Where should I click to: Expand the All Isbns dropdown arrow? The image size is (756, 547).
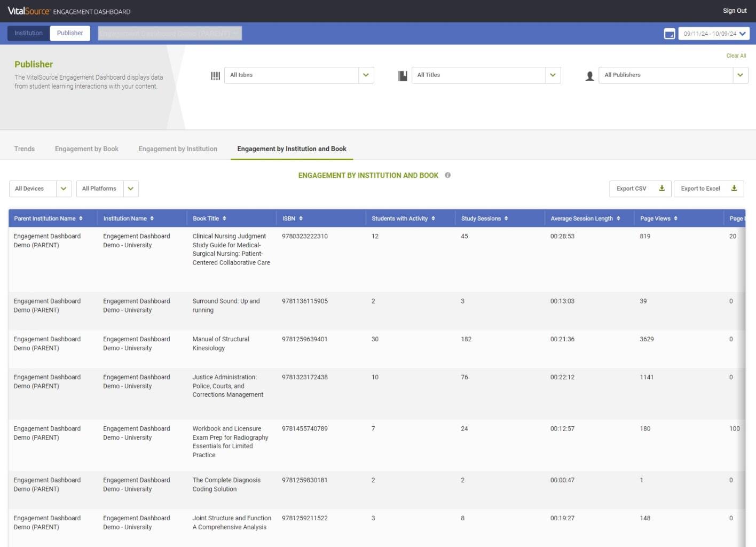(366, 75)
